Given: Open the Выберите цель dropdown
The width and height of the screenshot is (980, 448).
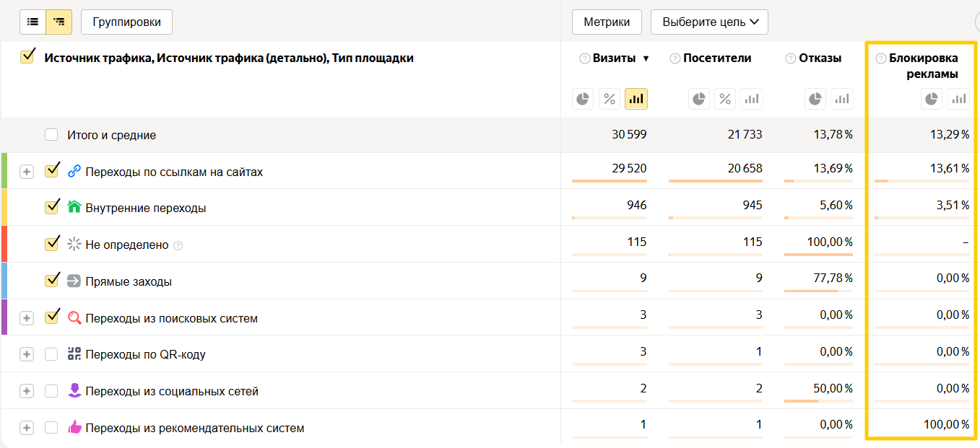Looking at the screenshot, I should tap(709, 22).
